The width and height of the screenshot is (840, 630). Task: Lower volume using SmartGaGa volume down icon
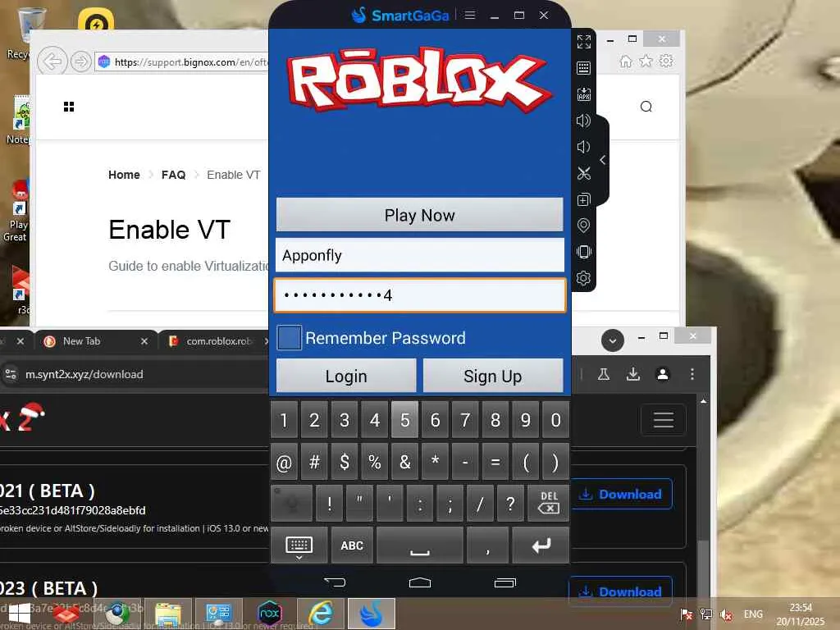click(x=583, y=147)
